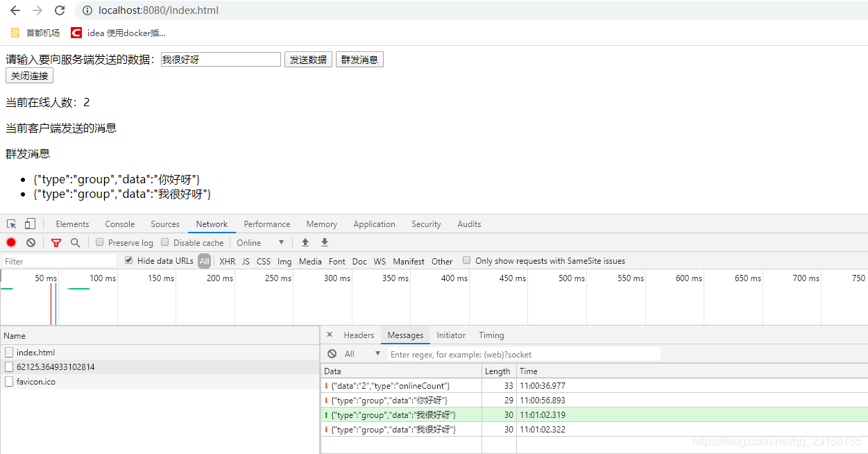
Task: Uncheck the Hide data URLs checkbox
Action: 129,260
